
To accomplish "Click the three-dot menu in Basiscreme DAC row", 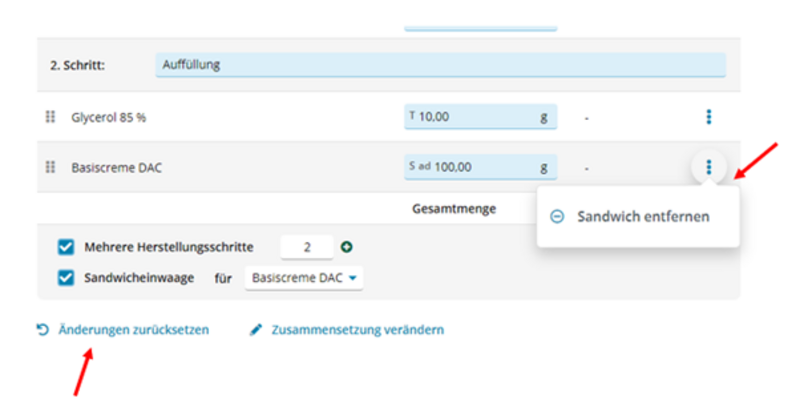I will (708, 167).
